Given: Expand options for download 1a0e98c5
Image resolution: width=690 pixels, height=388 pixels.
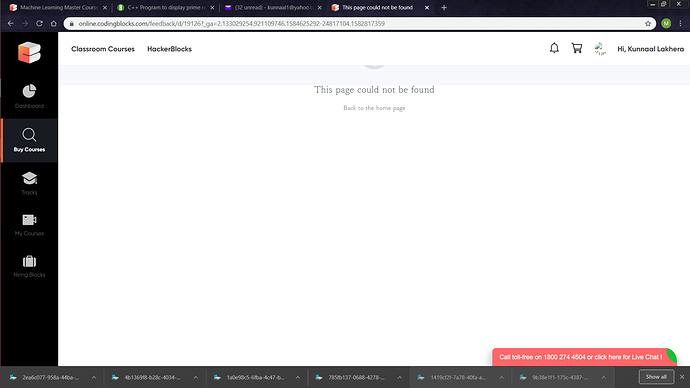Looking at the screenshot, I should coord(298,377).
